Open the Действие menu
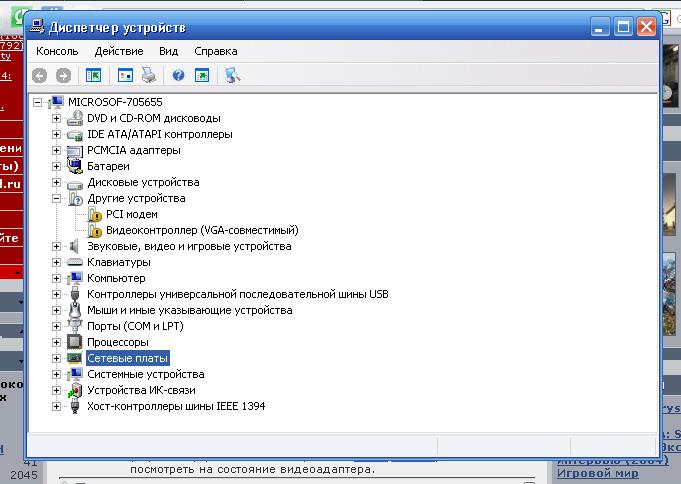 tap(119, 51)
